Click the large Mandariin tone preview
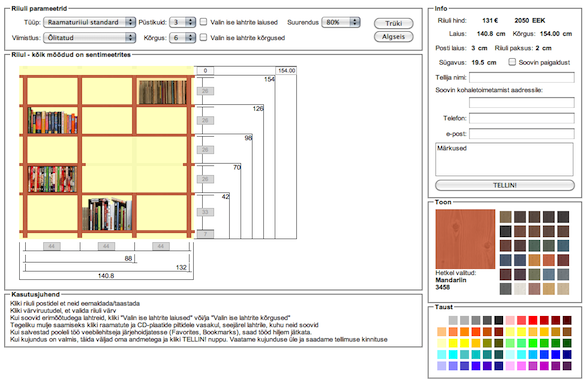Screen dimensions: 586x380 [465, 239]
